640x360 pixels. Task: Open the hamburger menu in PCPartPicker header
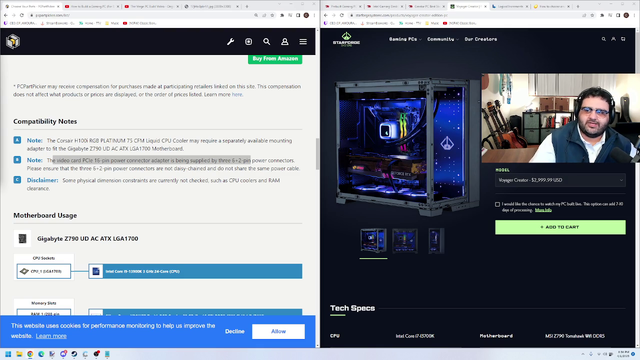pos(303,42)
